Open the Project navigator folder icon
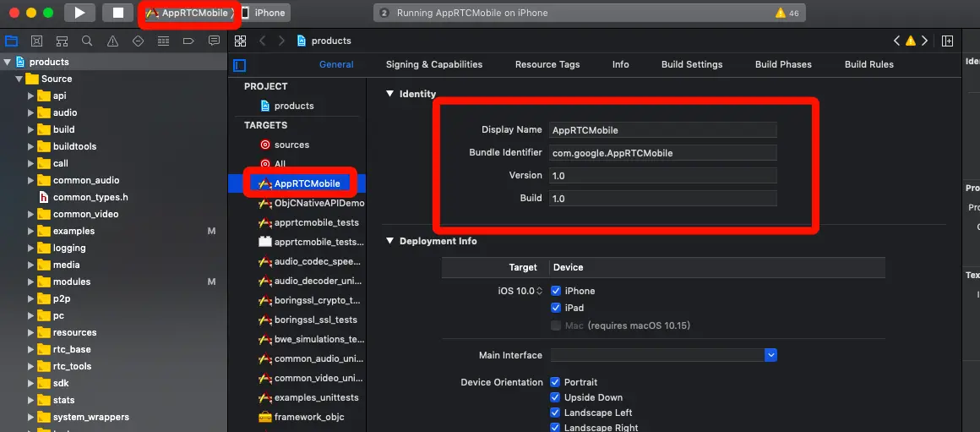This screenshot has width=980, height=432. click(11, 41)
